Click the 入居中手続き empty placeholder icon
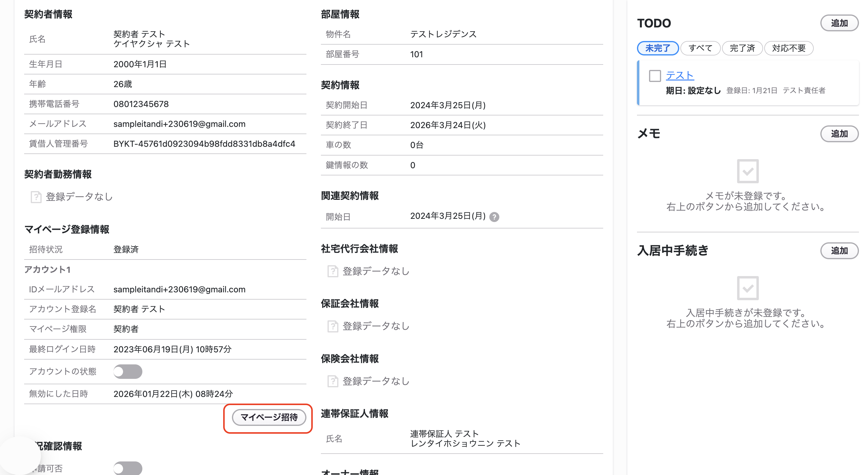The width and height of the screenshot is (868, 475). coord(747,288)
